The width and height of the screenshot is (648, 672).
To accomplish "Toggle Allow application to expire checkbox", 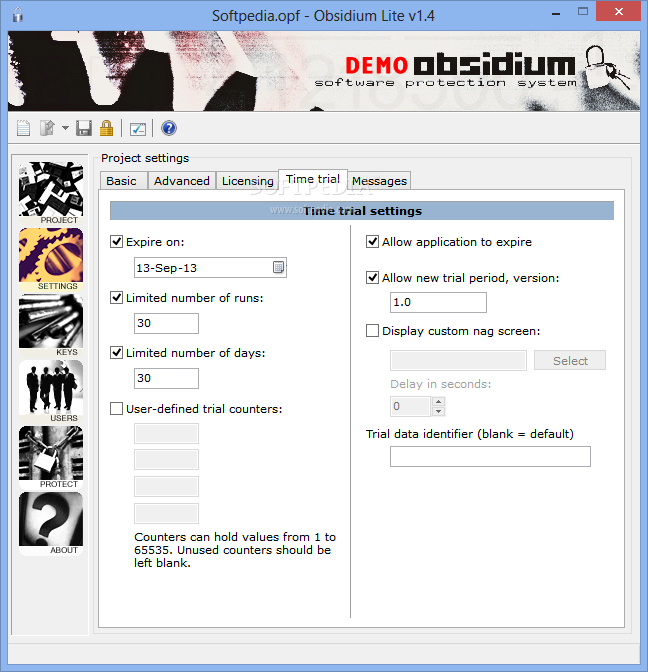I will coord(372,242).
